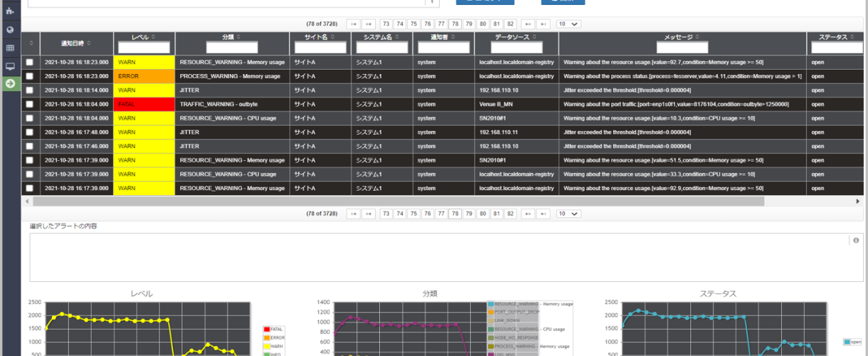Check the ERROR PROCESS_WARNING row checkbox

30,76
